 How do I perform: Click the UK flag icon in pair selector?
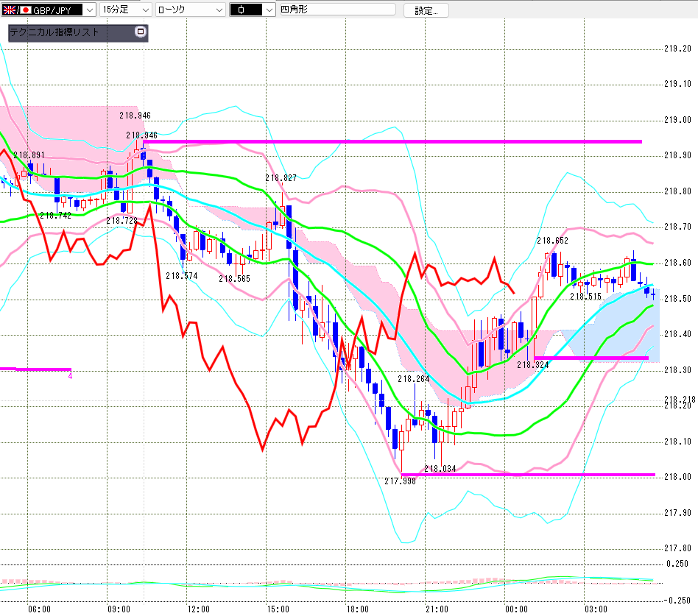(x=9, y=10)
